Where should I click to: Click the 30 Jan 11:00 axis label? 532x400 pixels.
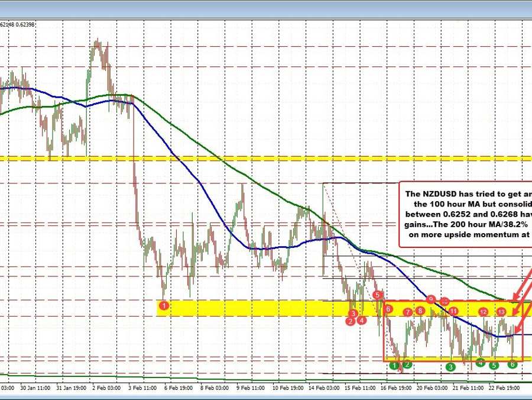(34, 388)
